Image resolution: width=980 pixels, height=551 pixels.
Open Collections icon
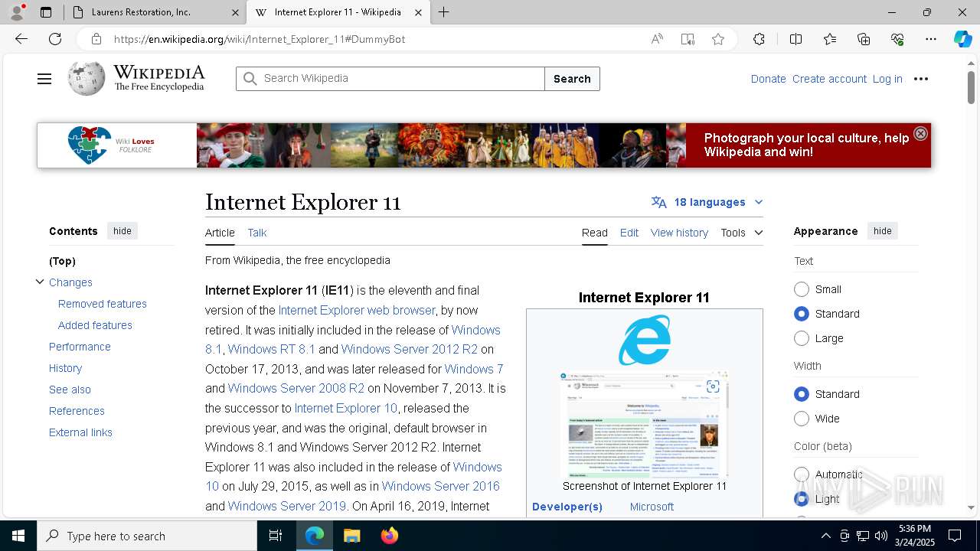click(x=864, y=39)
